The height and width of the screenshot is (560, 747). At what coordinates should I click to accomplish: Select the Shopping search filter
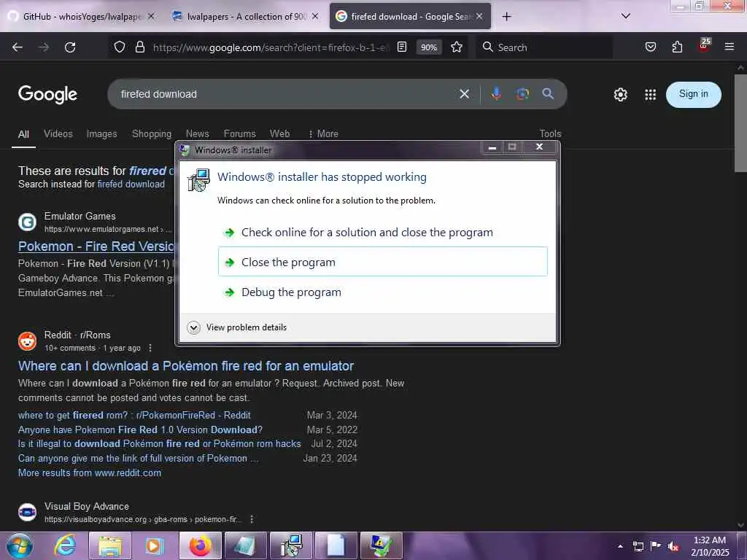point(152,134)
